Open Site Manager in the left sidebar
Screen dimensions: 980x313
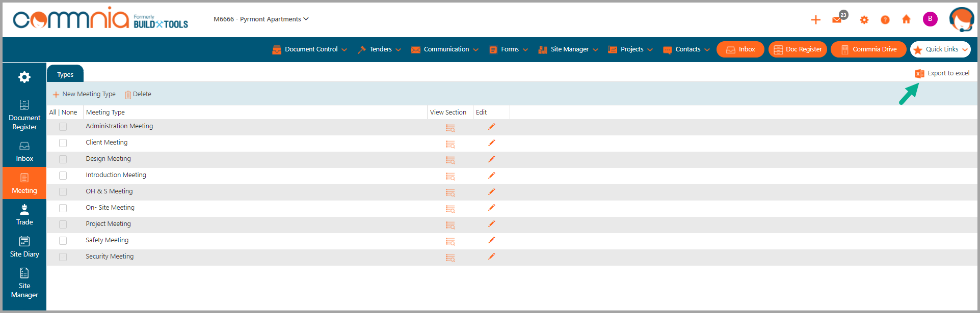coord(24,283)
